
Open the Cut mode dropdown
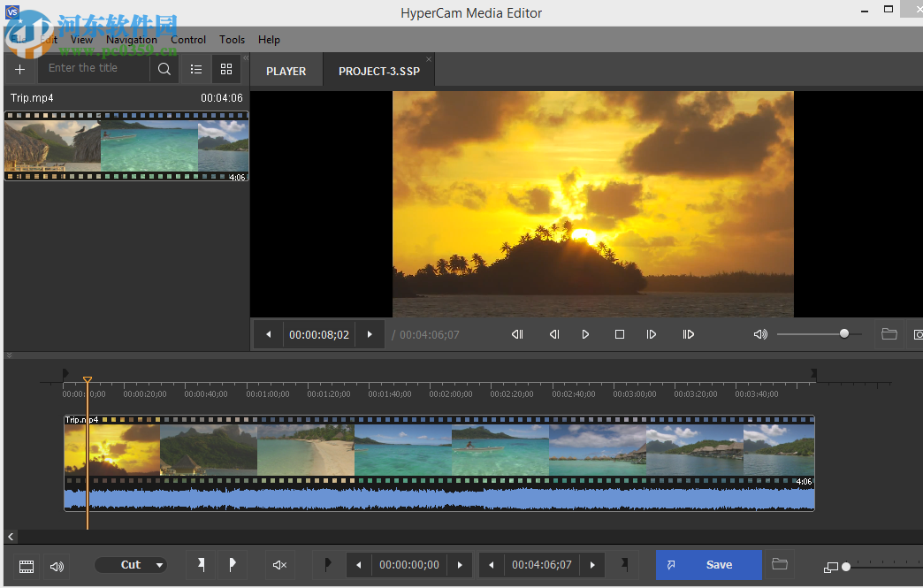coord(131,565)
